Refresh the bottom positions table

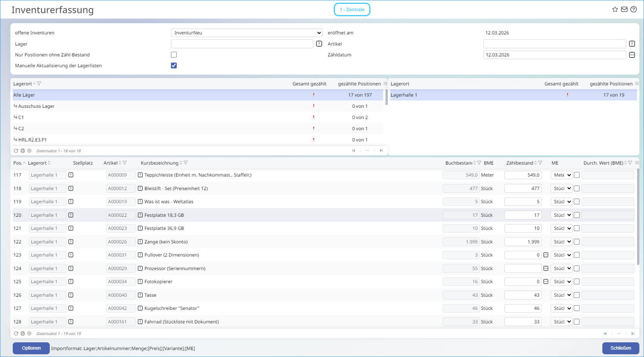[16, 333]
